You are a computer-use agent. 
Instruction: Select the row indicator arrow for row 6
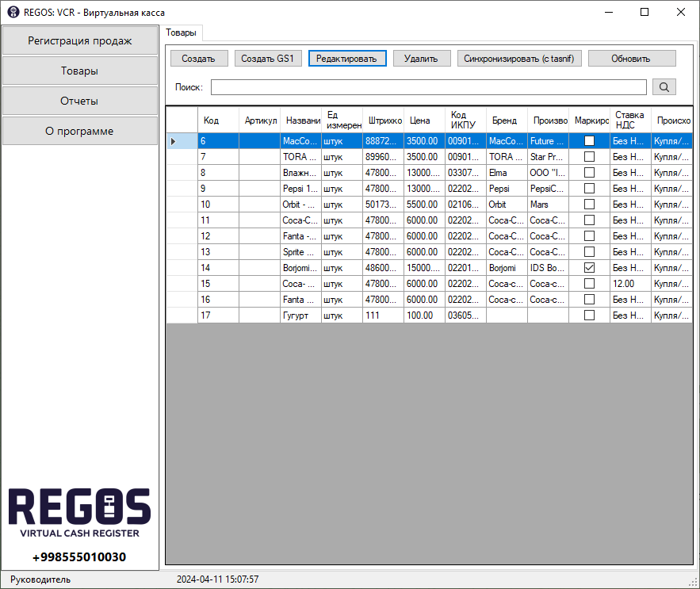pyautogui.click(x=174, y=141)
